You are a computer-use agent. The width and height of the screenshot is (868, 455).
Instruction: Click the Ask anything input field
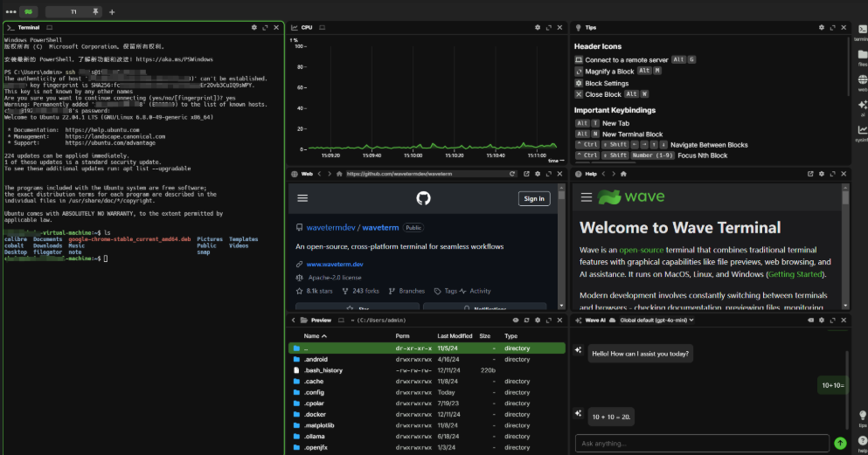click(x=701, y=443)
